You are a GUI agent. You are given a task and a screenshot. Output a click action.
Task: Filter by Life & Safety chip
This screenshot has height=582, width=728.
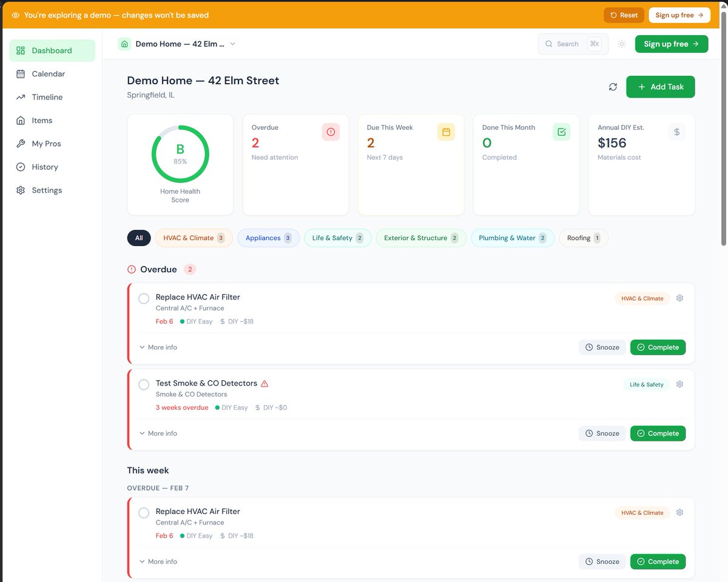coord(338,238)
